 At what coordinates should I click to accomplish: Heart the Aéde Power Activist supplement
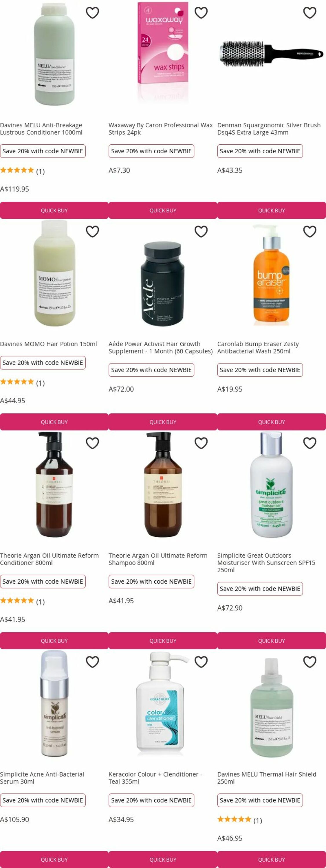201,231
